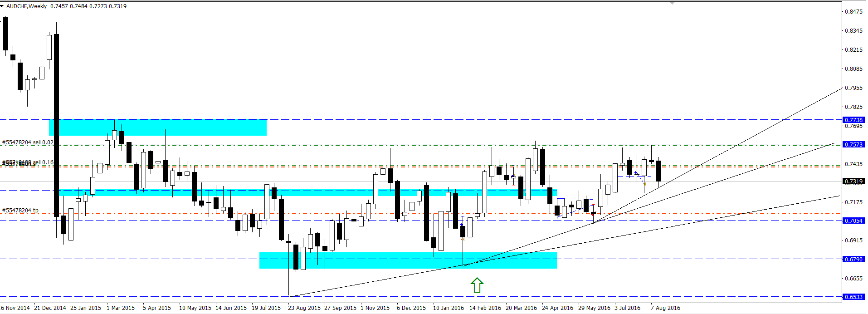Select the AUDCHF,Weekly title text
The width and height of the screenshot is (868, 314).
click(27, 6)
